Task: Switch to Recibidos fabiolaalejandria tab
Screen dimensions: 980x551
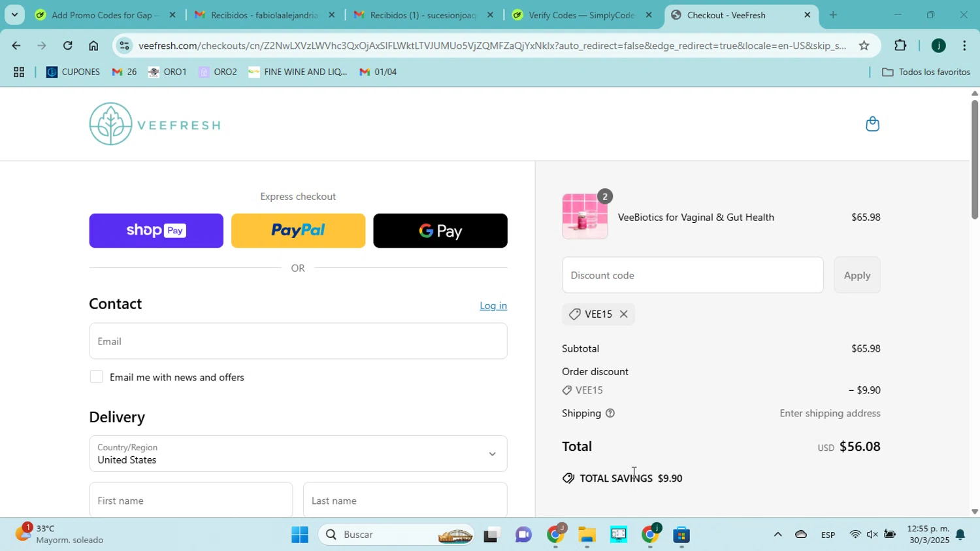Action: (263, 14)
